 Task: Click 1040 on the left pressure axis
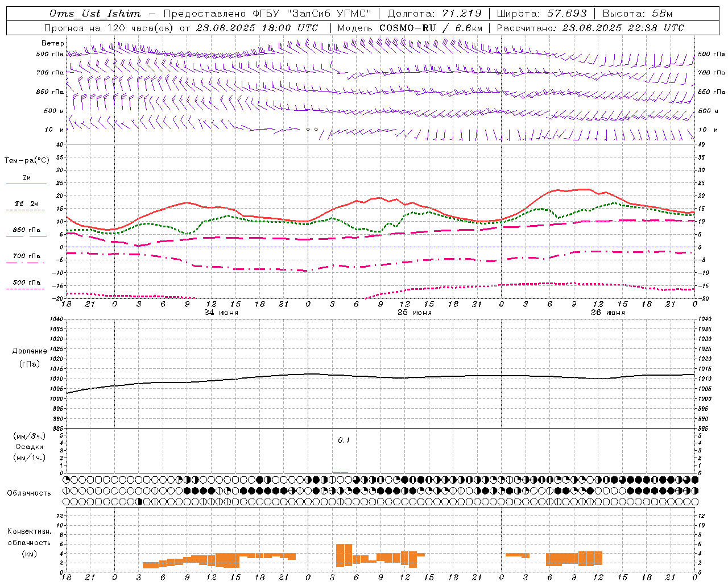pyautogui.click(x=56, y=319)
